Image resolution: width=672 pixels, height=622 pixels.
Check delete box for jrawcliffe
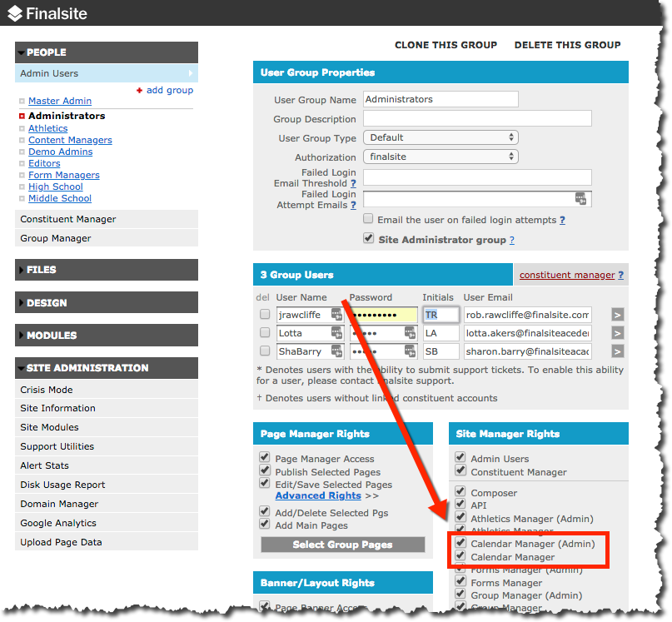pyautogui.click(x=265, y=314)
